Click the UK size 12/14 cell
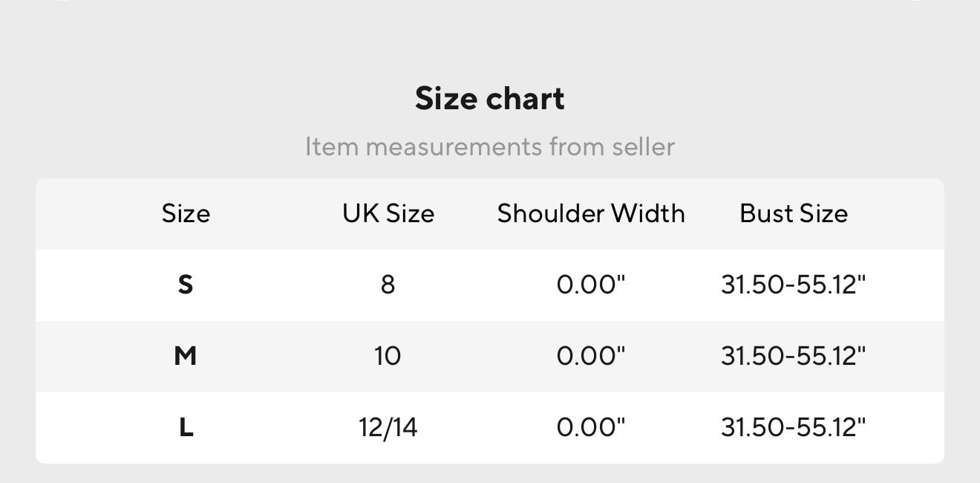980x483 pixels. pyautogui.click(x=388, y=428)
